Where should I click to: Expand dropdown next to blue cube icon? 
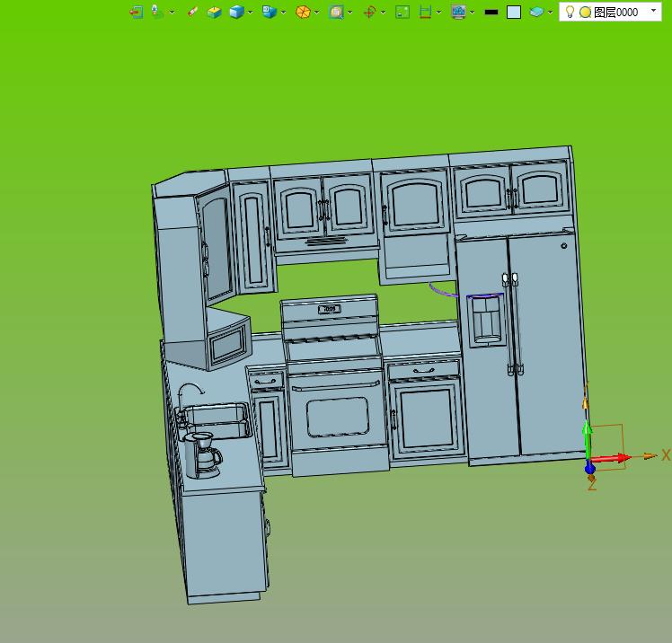(251, 13)
